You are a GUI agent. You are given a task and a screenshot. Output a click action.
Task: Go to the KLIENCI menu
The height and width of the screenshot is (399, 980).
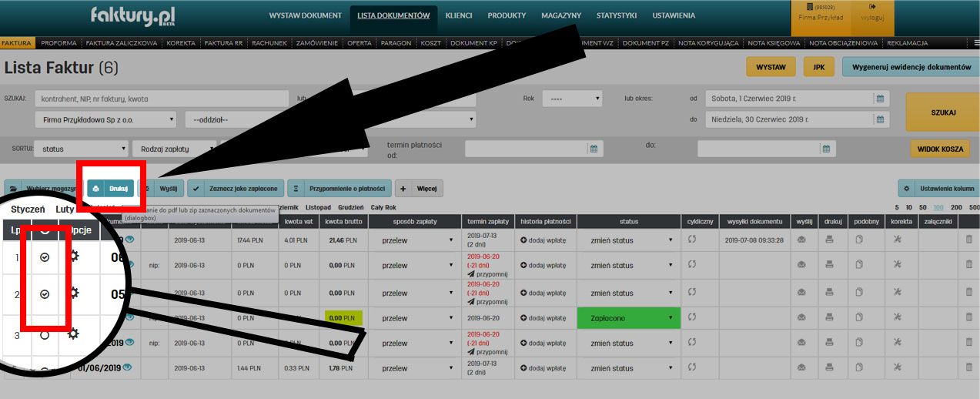coord(459,15)
